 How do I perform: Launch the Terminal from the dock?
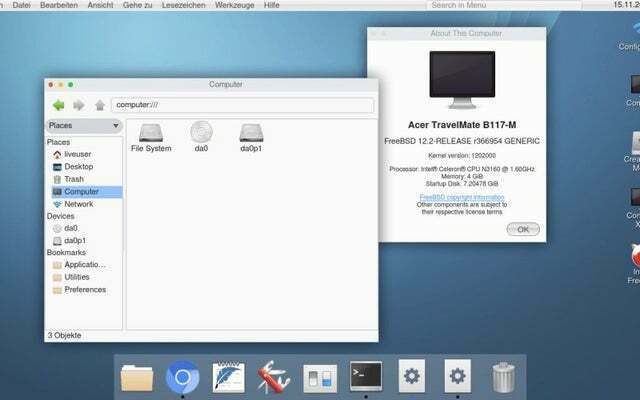coord(365,376)
